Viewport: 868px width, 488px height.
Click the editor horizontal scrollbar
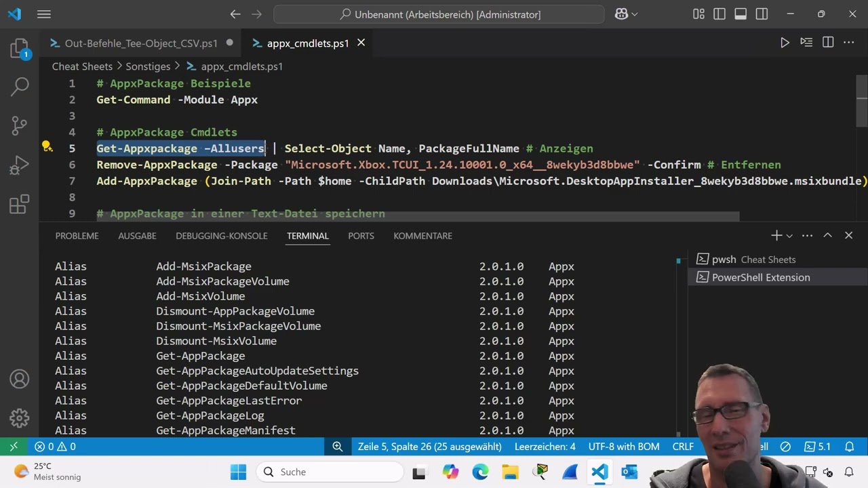coord(418,216)
